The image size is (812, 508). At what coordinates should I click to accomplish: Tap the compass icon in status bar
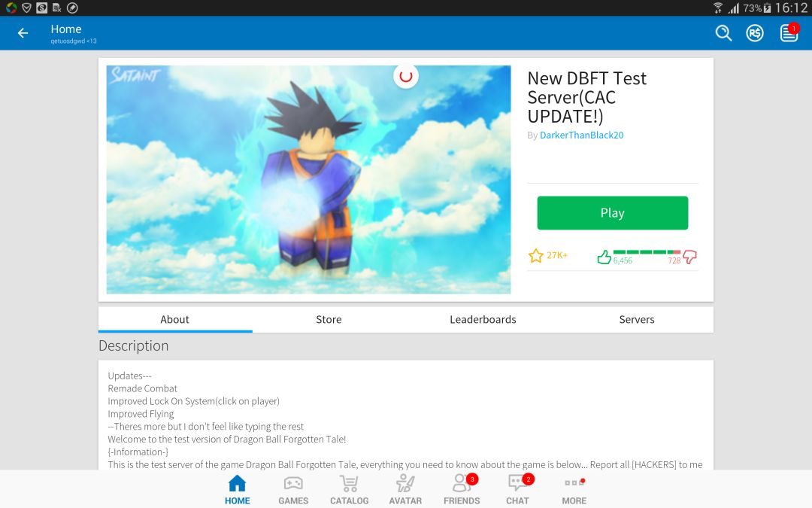pyautogui.click(x=72, y=8)
